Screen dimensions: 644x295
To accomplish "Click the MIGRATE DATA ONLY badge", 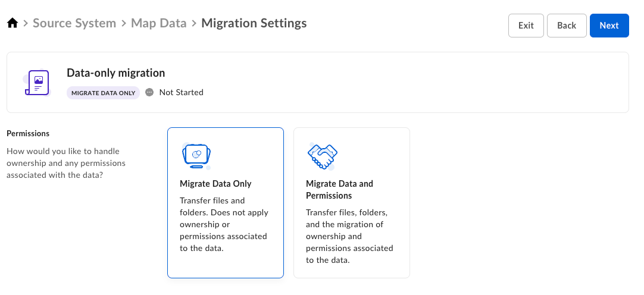I will tap(103, 93).
